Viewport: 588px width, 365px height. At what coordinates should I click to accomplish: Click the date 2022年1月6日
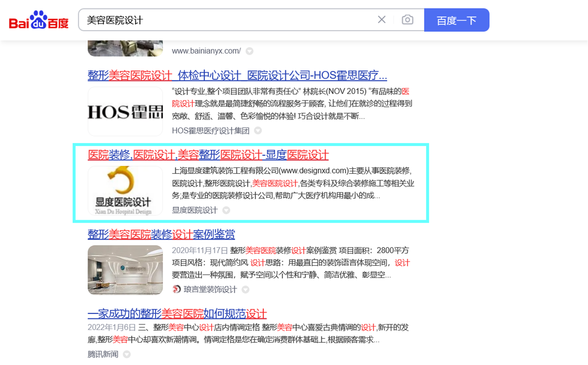coord(112,327)
